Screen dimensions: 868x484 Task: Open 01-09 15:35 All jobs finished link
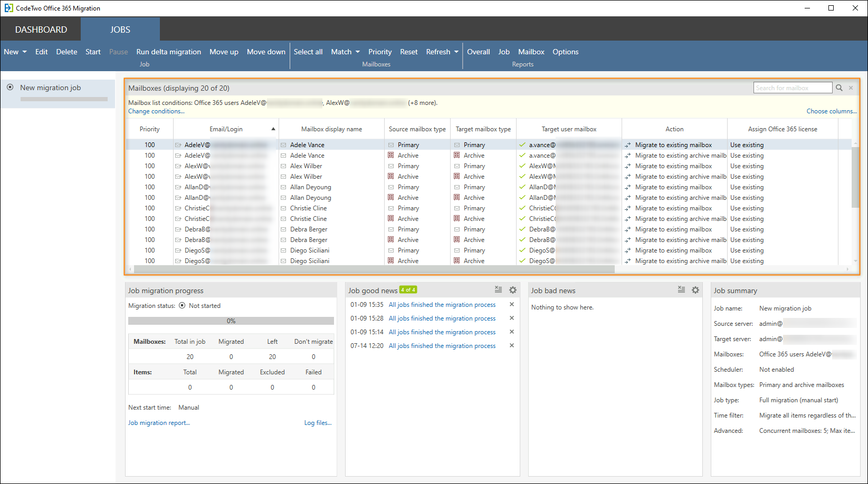442,305
